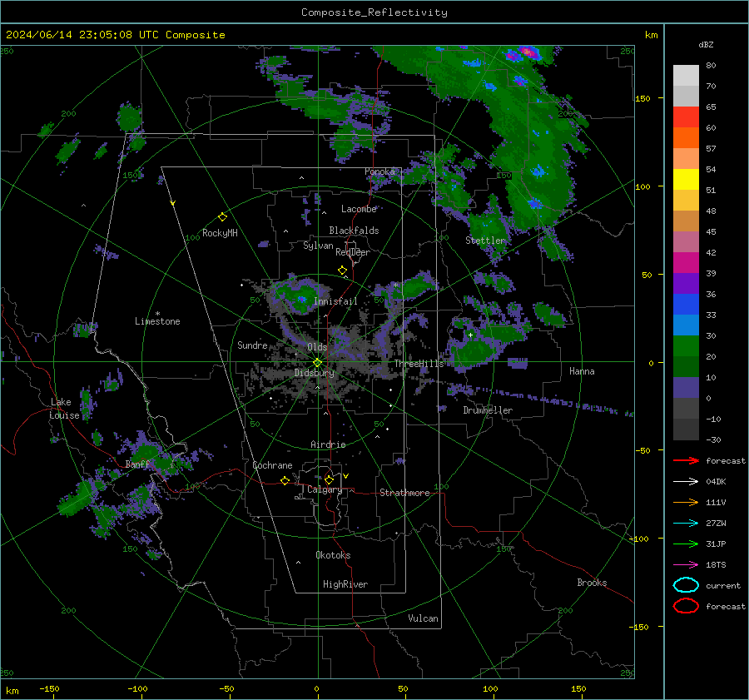Click the red forecast arrow in legend

[686, 460]
